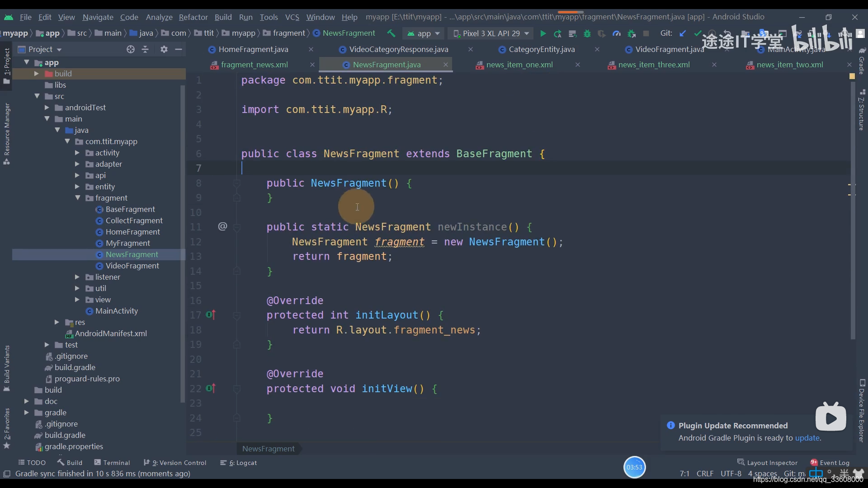868x488 pixels.
Task: Expand the adapter package folder
Action: pos(77,164)
